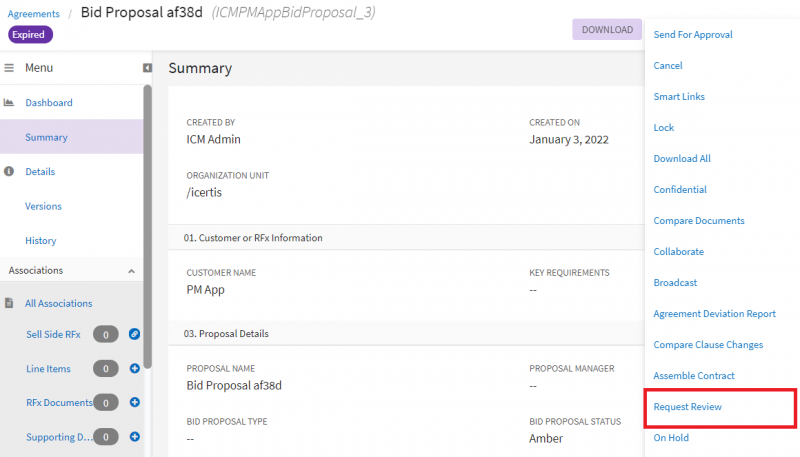
Task: Add Supporting Documents with the plus icon
Action: (135, 437)
